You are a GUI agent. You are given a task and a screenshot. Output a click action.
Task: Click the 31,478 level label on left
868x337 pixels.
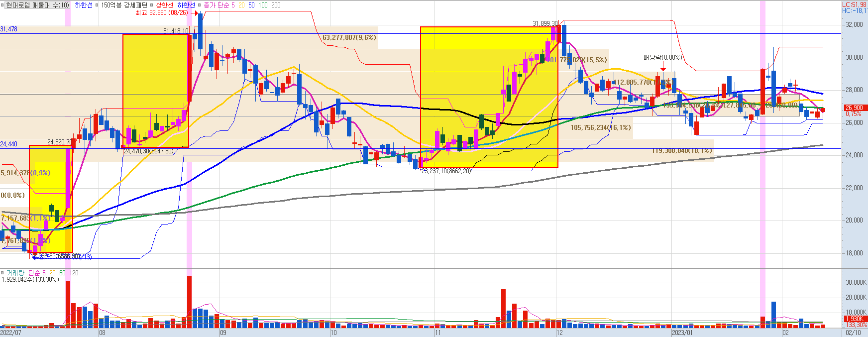[x=9, y=29]
